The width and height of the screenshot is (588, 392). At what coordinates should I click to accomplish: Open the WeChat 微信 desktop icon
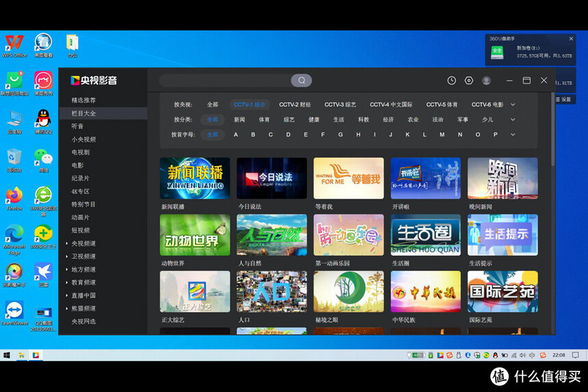[44, 160]
